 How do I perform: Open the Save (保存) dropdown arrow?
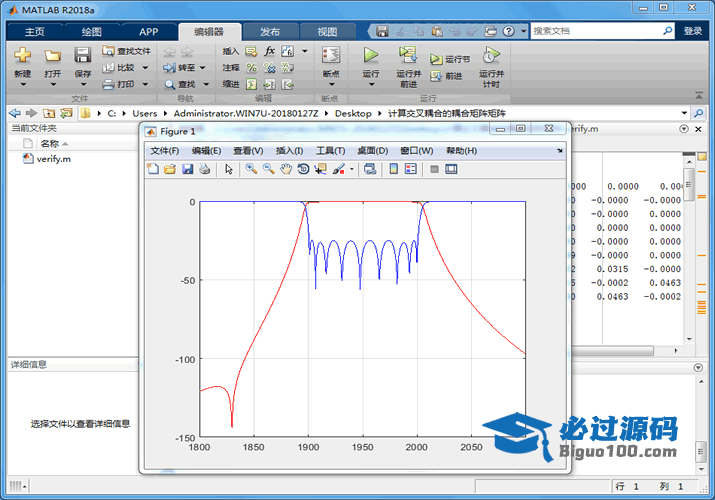coord(83,84)
